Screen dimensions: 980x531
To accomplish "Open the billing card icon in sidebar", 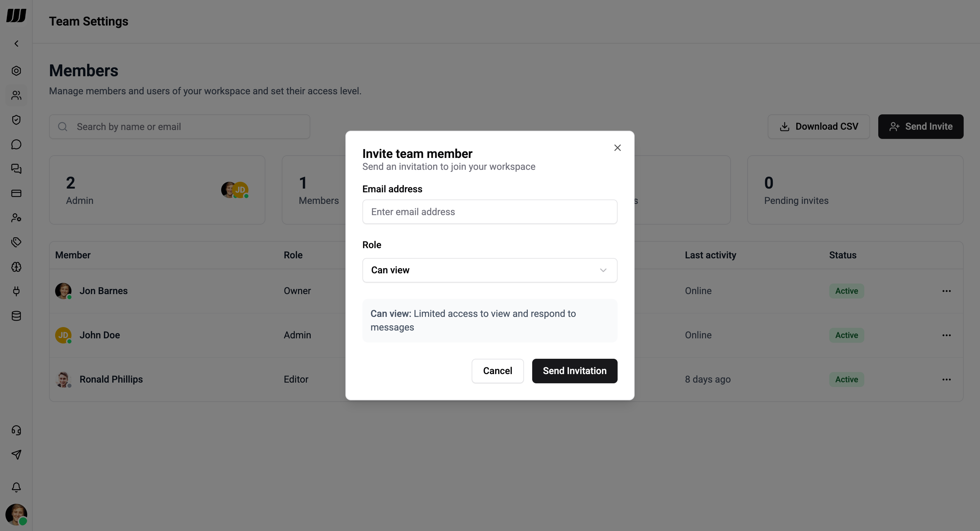I will click(16, 193).
